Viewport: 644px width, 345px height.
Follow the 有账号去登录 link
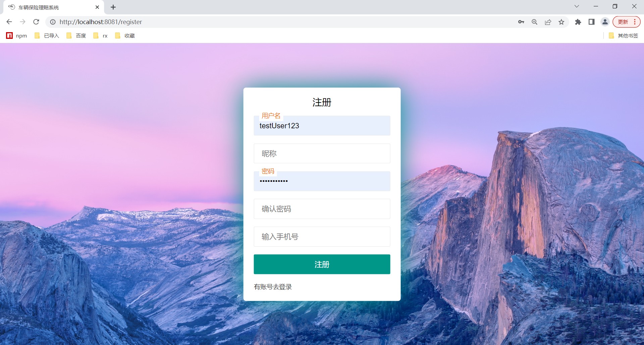pos(273,287)
